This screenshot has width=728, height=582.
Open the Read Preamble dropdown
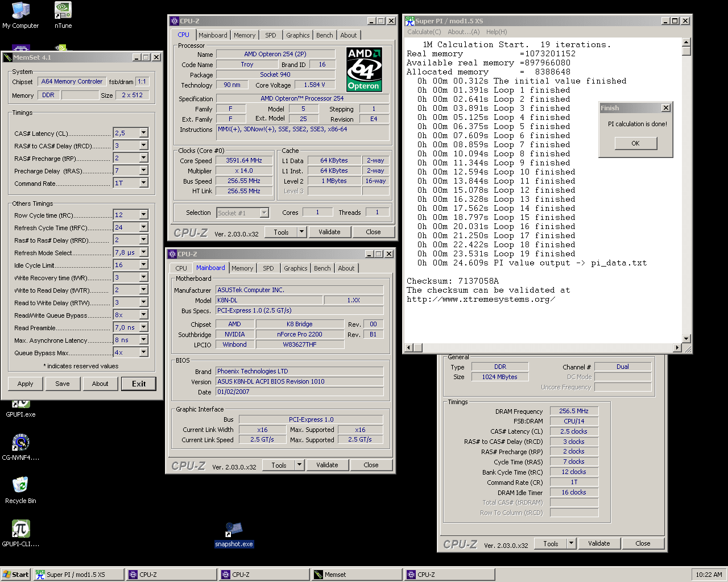tap(143, 327)
